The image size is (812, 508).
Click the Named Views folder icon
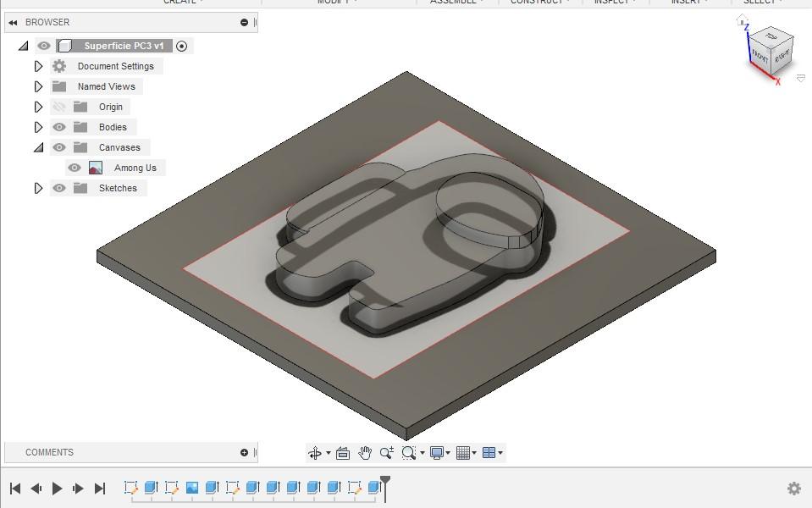click(x=59, y=86)
